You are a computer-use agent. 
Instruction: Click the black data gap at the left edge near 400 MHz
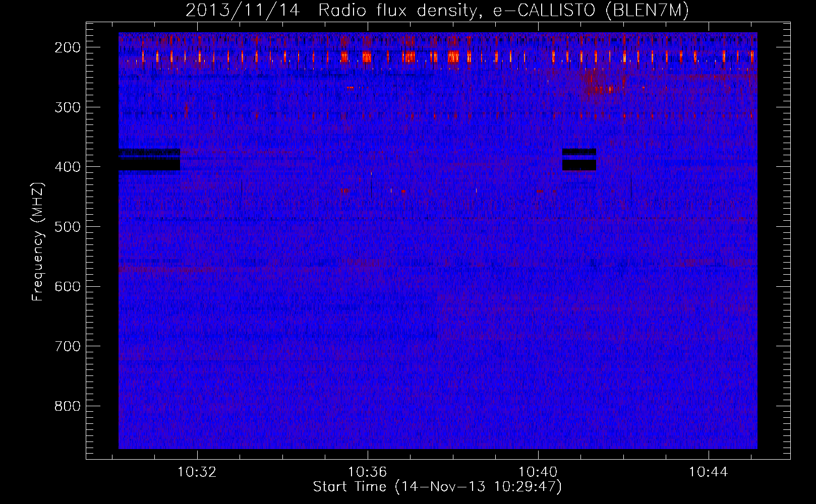[x=149, y=160]
